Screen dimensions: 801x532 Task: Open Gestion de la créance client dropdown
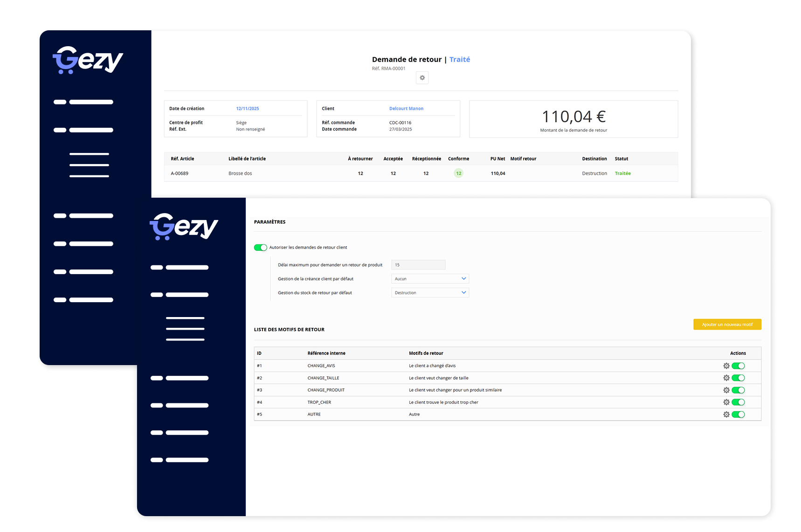pyautogui.click(x=430, y=279)
